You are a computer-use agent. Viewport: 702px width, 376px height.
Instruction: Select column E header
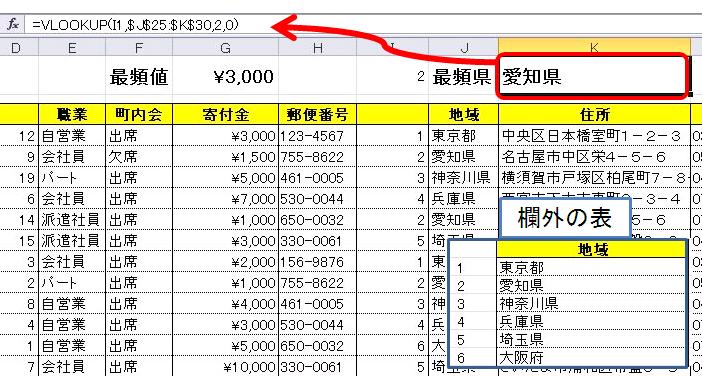coord(72,47)
